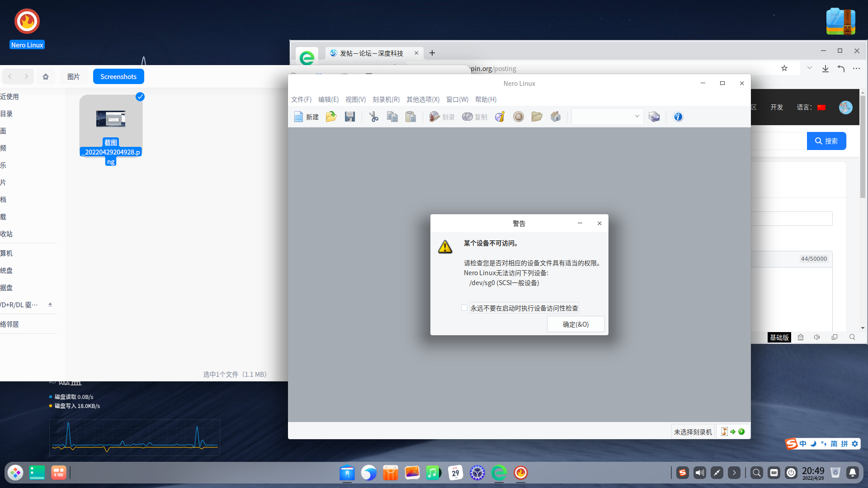The width and height of the screenshot is (868, 488).
Task: Enable the never-check device access on startup checkbox
Action: 464,308
